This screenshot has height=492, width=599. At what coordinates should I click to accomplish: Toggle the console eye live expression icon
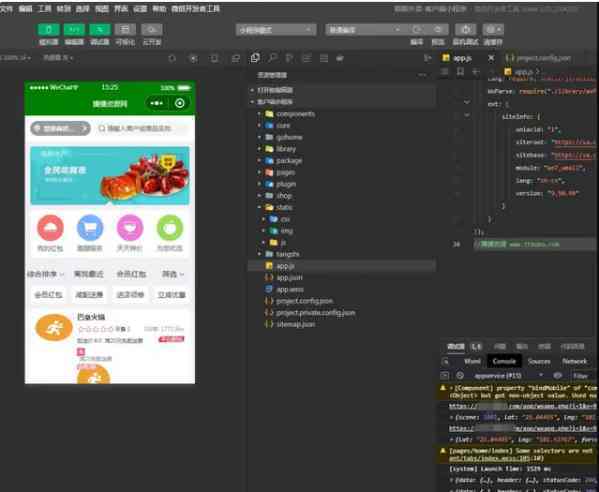pyautogui.click(x=557, y=375)
